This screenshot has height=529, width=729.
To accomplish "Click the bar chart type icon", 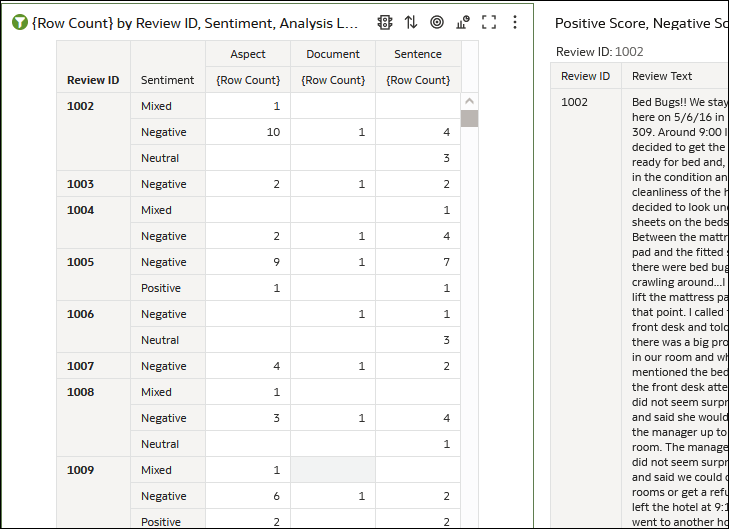I will [x=463, y=22].
